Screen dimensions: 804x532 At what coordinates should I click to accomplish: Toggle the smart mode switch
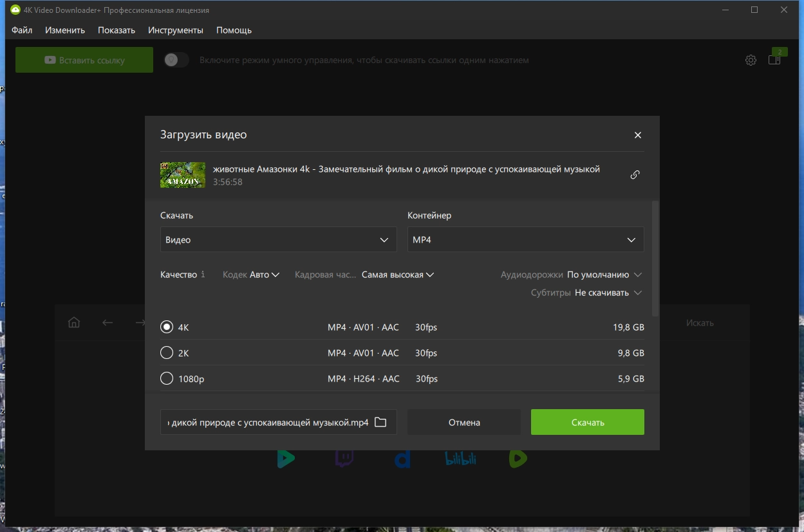tap(176, 60)
